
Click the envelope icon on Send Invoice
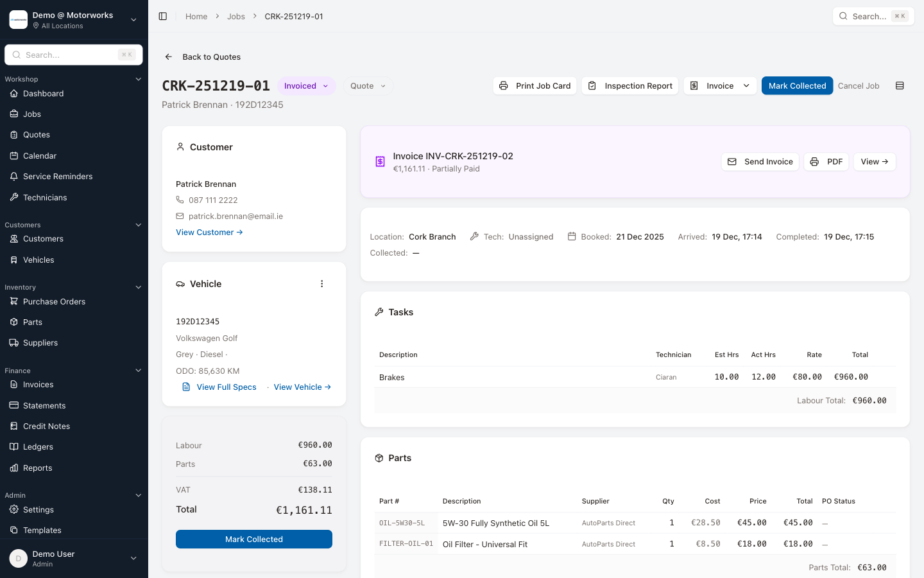[x=732, y=162]
